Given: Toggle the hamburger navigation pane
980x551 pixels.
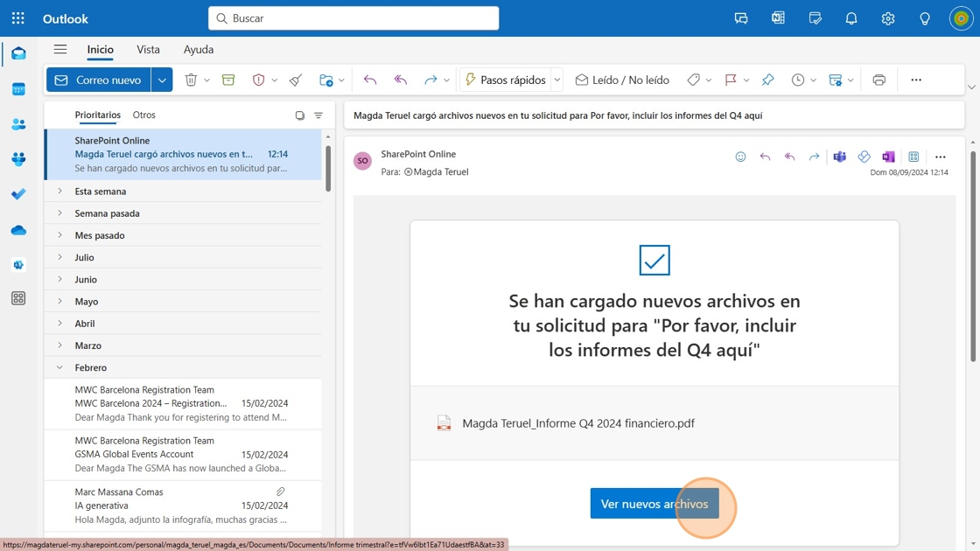Looking at the screenshot, I should tap(60, 49).
